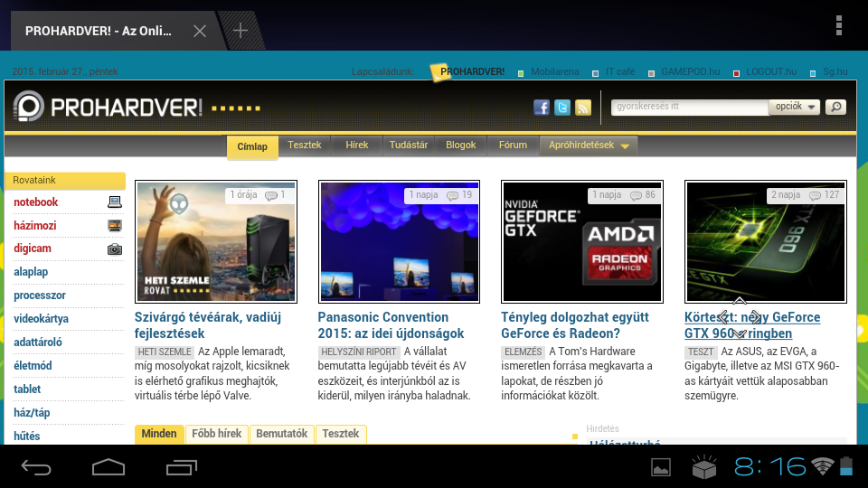Select the Bemutatók filter tab
868x488 pixels.
tap(282, 434)
